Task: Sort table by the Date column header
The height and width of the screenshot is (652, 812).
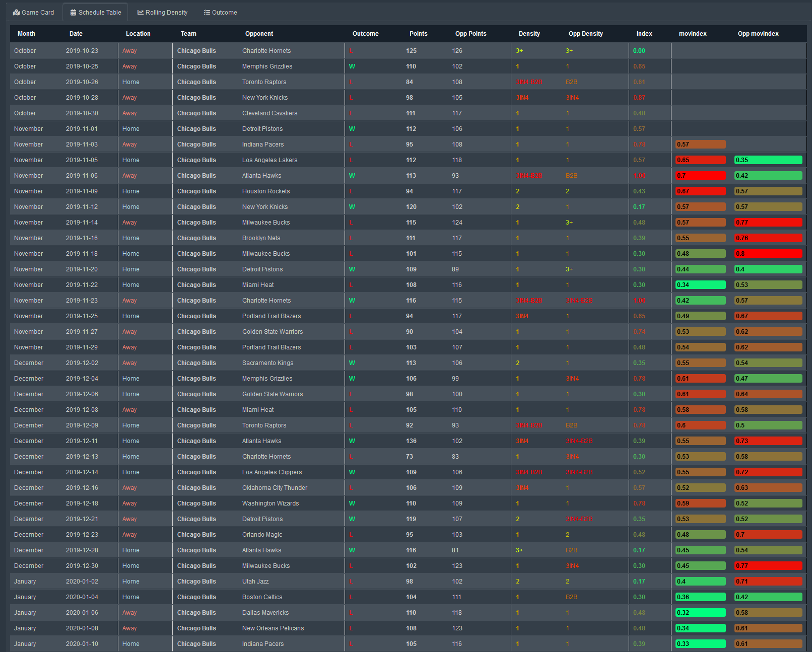Action: (x=76, y=34)
